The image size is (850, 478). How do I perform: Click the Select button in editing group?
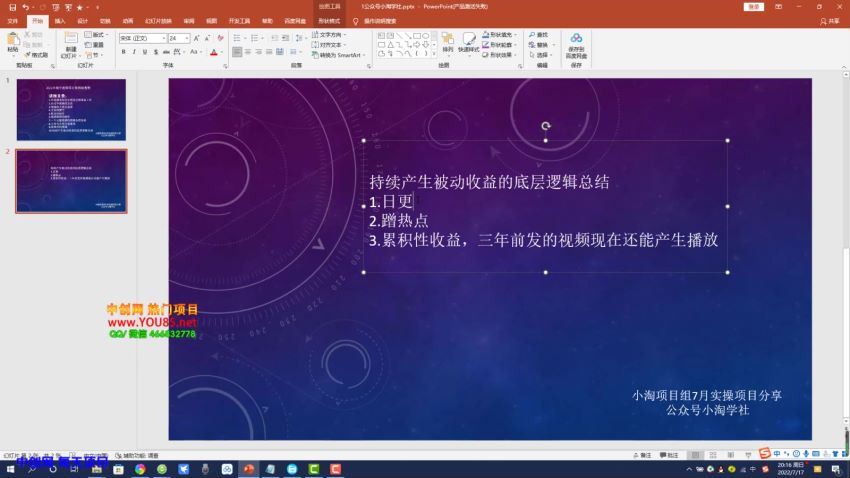[540, 55]
